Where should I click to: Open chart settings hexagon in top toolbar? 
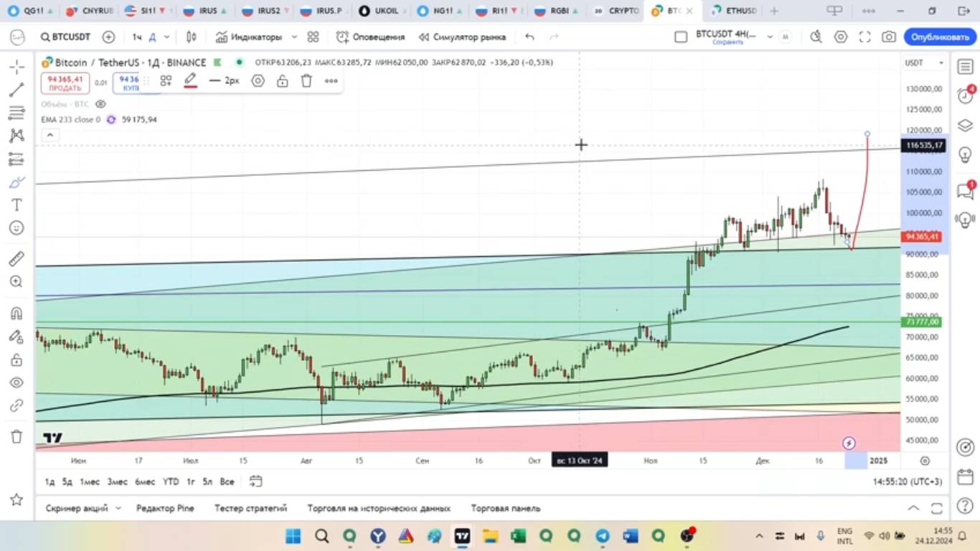840,37
